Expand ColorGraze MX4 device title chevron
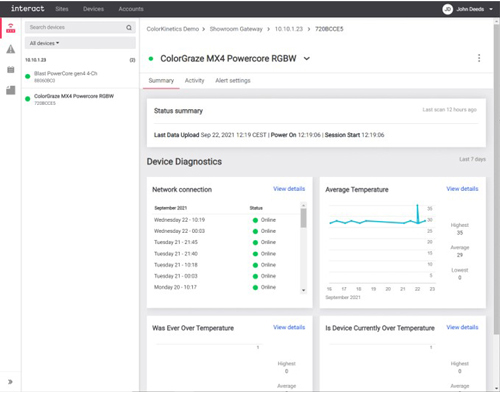This screenshot has height=400, width=500. [307, 59]
